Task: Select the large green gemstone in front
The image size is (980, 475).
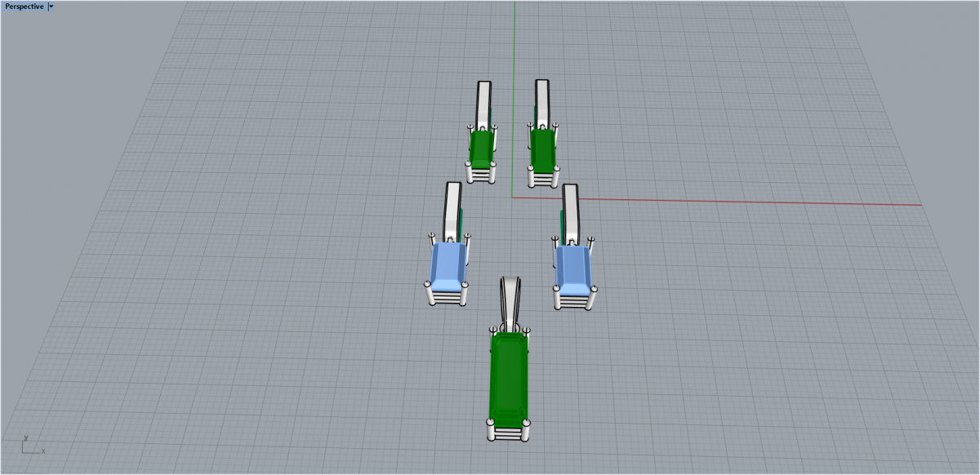Action: coord(510,380)
